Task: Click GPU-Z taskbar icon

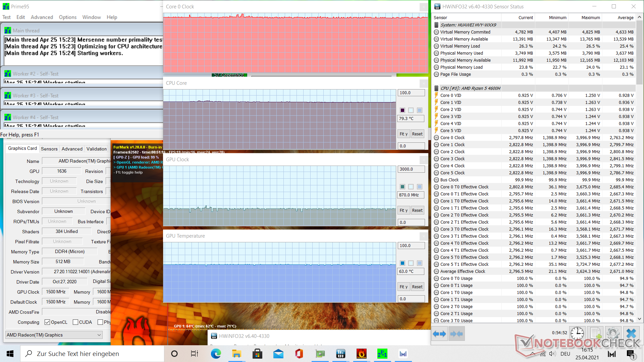Action: tap(320, 354)
